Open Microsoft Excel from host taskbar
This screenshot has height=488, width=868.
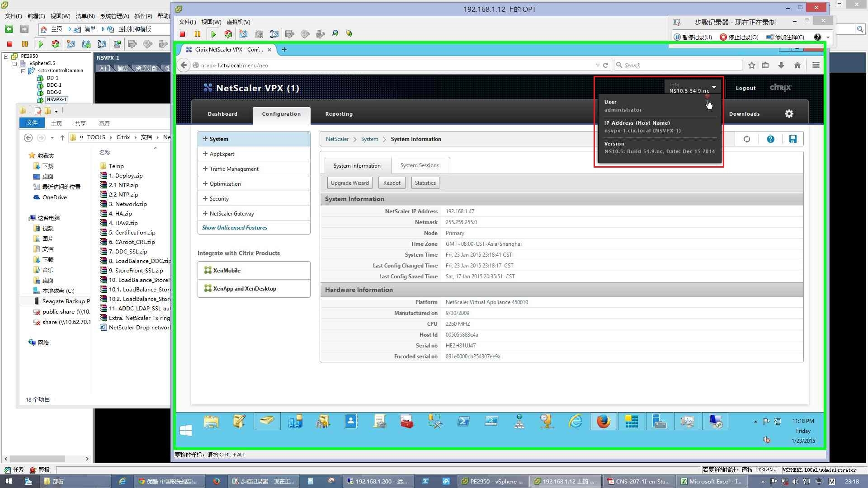(x=712, y=481)
